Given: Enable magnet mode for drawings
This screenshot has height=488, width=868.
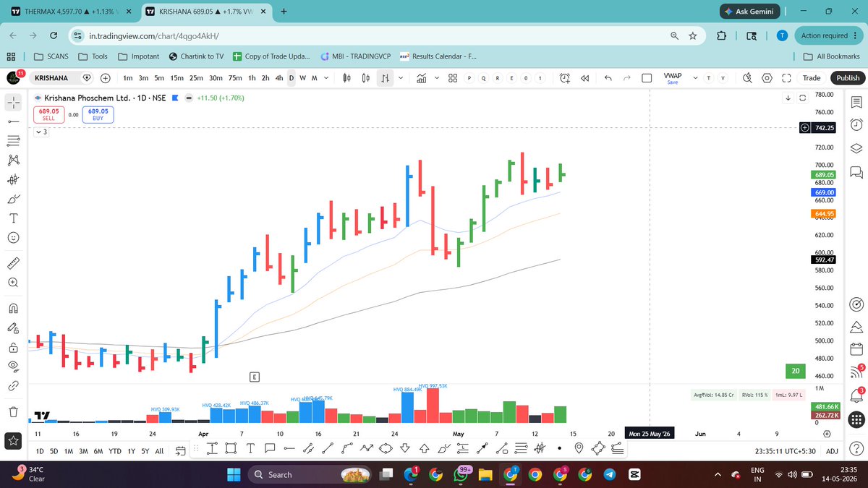Looking at the screenshot, I should pos(13,309).
